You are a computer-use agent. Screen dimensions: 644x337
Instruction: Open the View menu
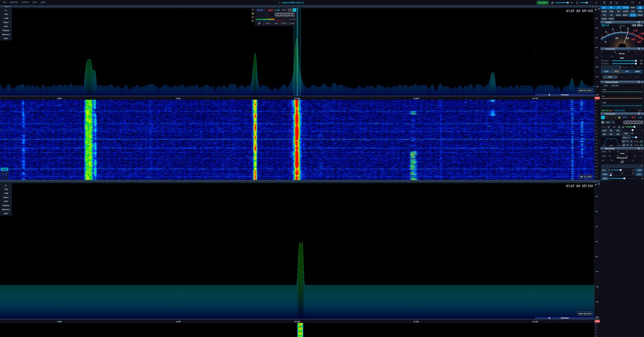pos(35,2)
